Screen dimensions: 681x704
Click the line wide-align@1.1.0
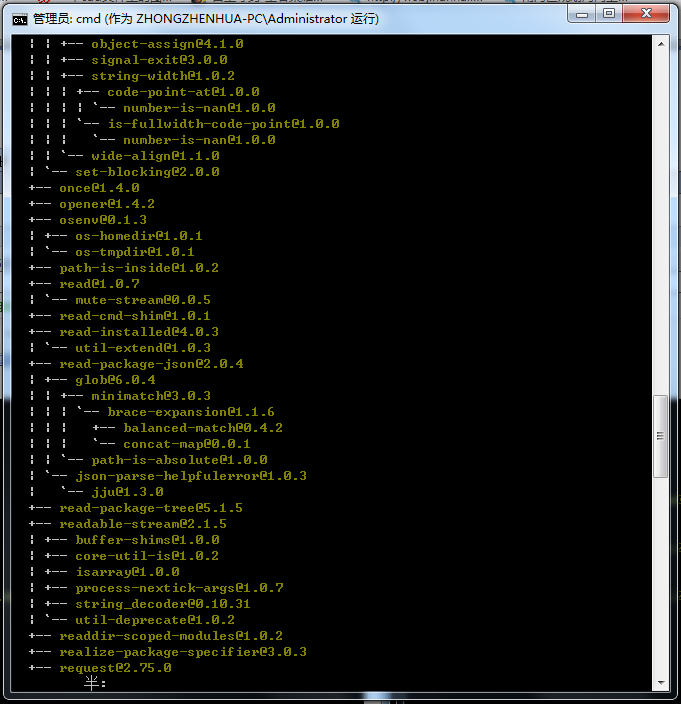[x=155, y=156]
